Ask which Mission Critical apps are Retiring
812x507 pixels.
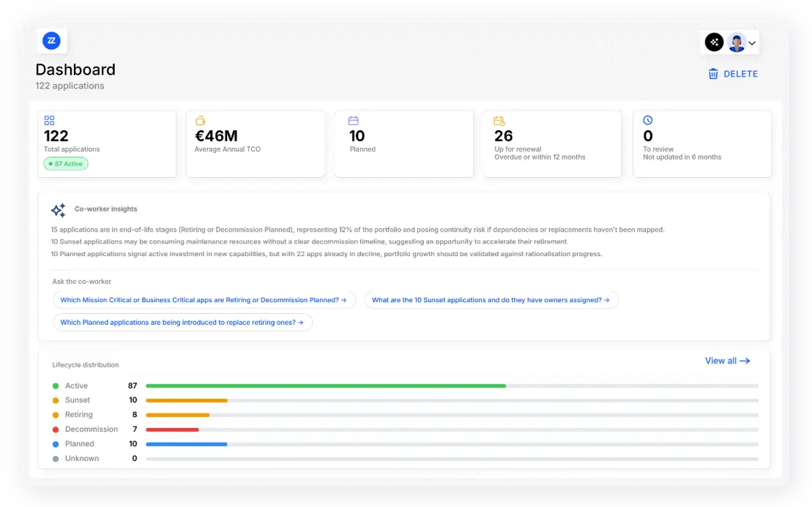pyautogui.click(x=204, y=300)
